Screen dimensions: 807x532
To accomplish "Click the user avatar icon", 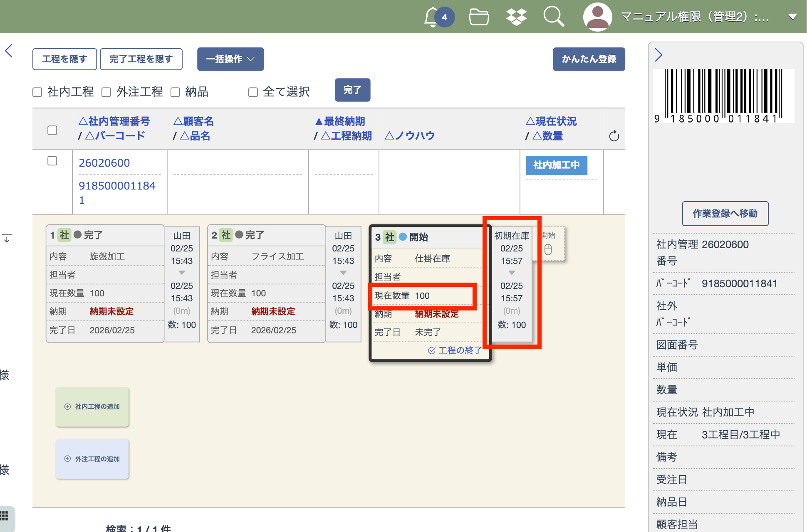I will pyautogui.click(x=597, y=17).
